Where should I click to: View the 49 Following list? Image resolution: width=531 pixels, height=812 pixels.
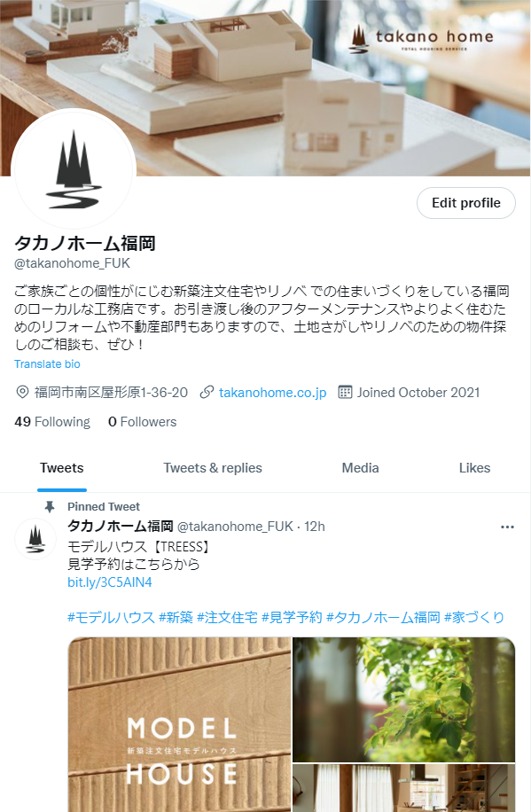52,422
